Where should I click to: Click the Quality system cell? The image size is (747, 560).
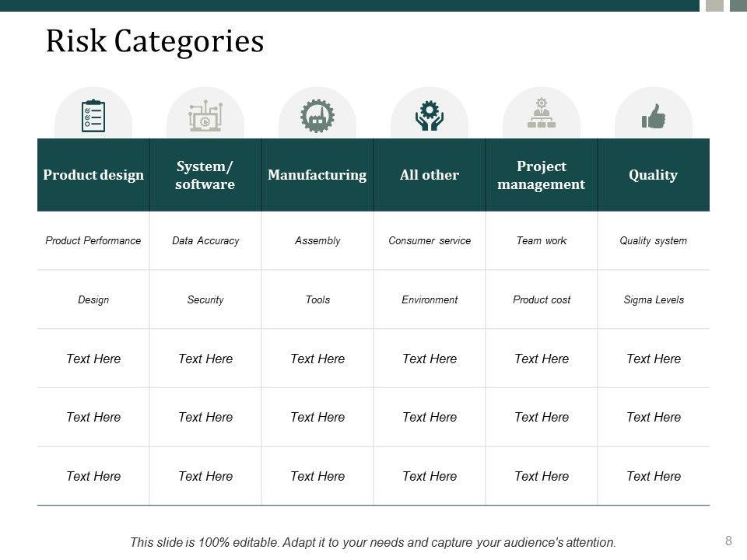point(654,240)
